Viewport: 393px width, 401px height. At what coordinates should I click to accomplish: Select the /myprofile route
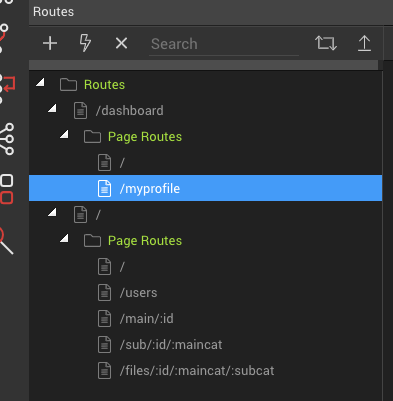tap(205, 188)
